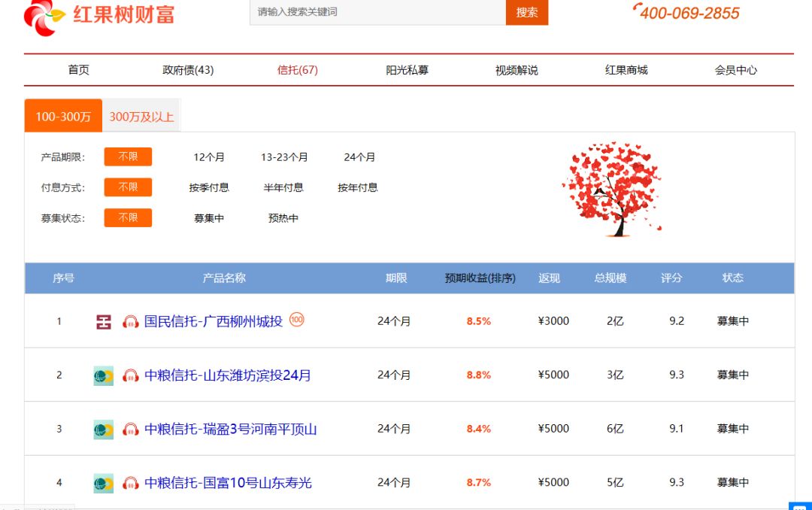Select 按季付息 payment option
The width and height of the screenshot is (812, 510).
coord(210,187)
